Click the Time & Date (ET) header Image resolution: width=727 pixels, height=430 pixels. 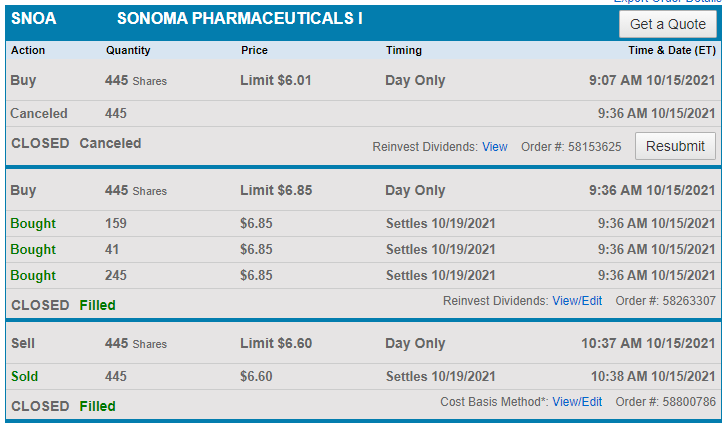[672, 50]
